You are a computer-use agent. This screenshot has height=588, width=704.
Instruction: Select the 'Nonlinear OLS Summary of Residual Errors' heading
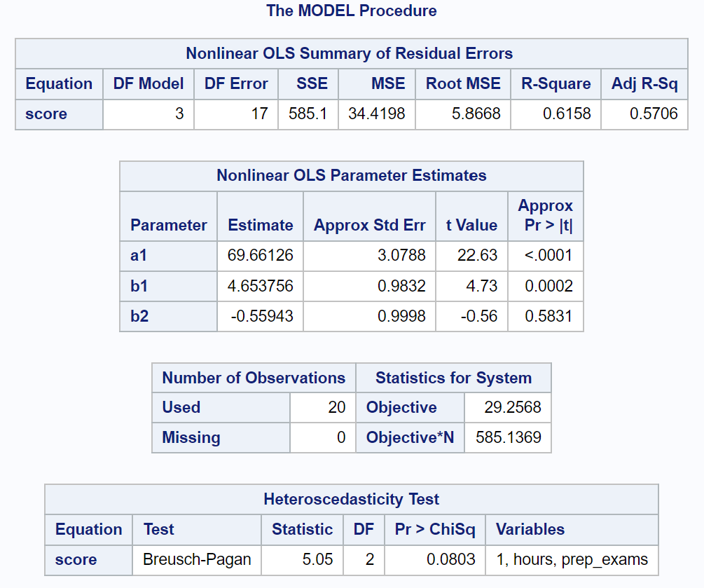click(349, 53)
